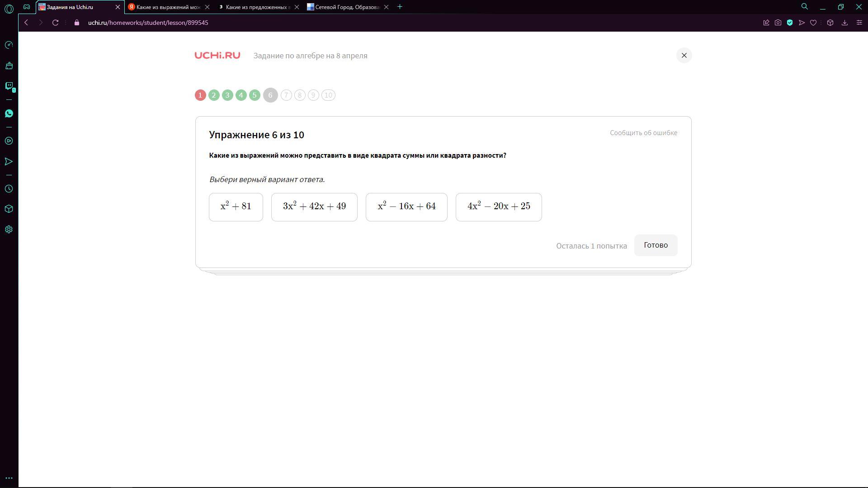
Task: Open History clock icon in sidebar
Action: [9, 189]
